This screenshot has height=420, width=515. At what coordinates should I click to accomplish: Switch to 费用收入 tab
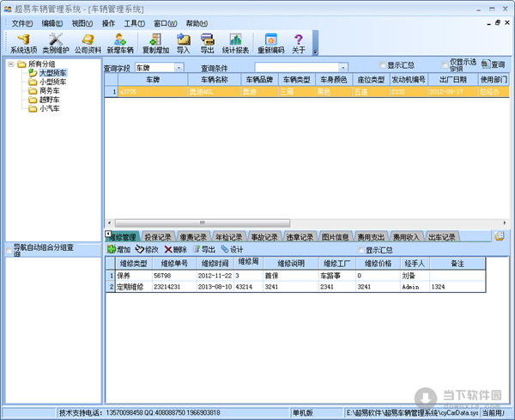406,237
